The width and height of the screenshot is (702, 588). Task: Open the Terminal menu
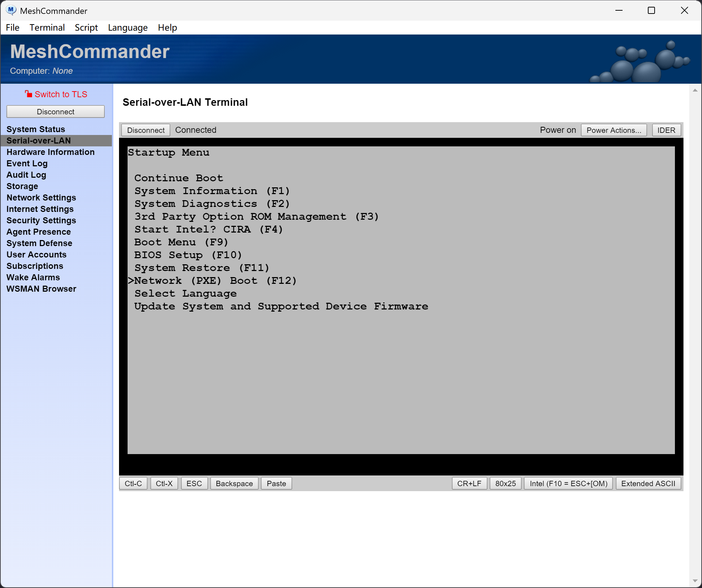(x=47, y=27)
